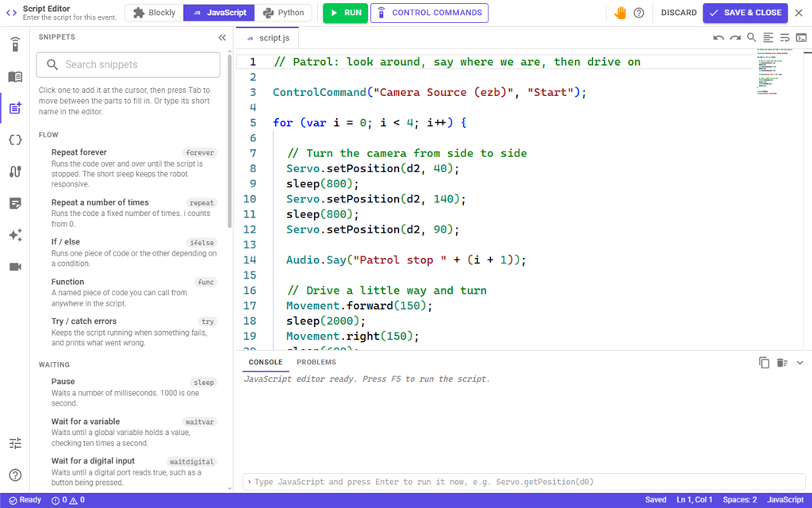Close the Script Editor window

click(799, 13)
